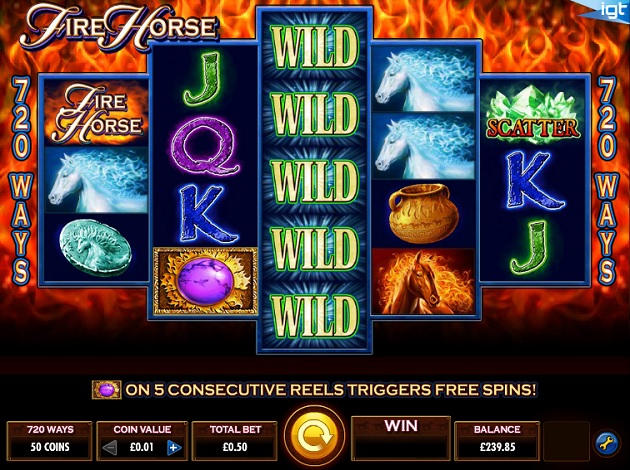Decrease coin value with left arrow
The image size is (630, 470).
pyautogui.click(x=110, y=448)
